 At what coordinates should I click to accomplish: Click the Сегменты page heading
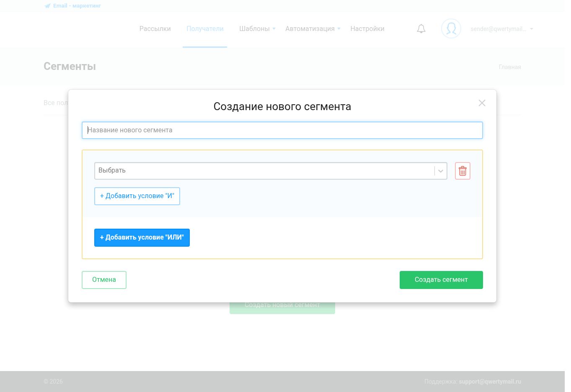coord(70,67)
